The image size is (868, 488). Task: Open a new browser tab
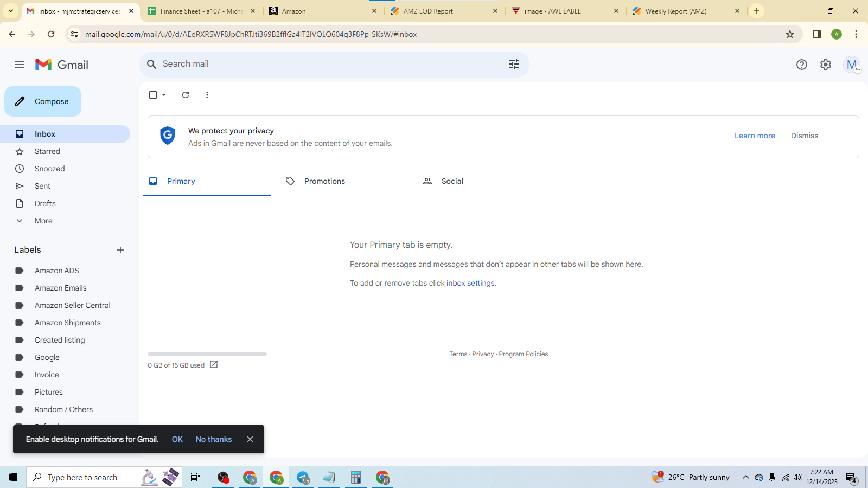(x=757, y=11)
